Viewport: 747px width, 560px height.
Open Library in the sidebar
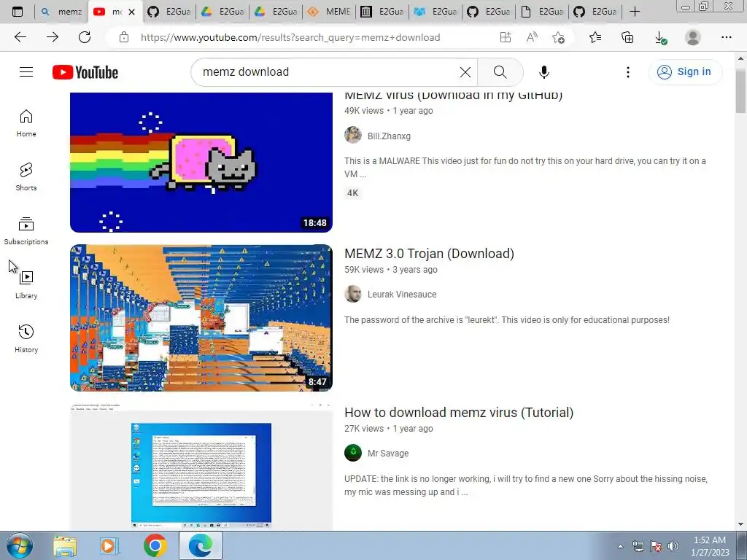click(26, 285)
